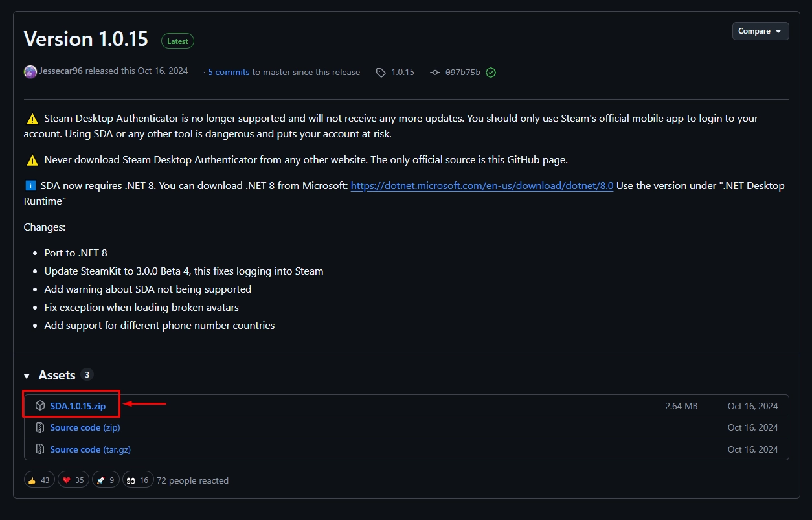
Task: Toggle the eyes reaction
Action: [137, 480]
